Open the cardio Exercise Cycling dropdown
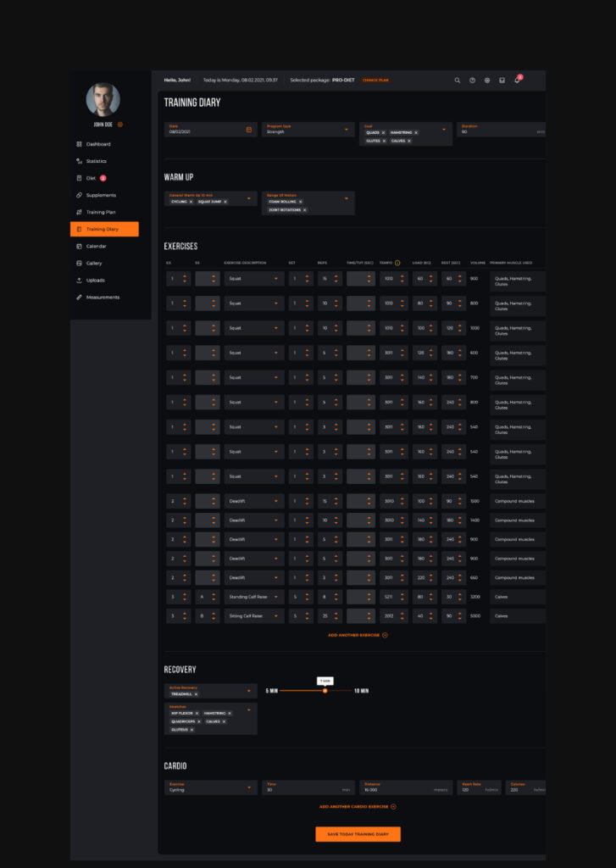Image resolution: width=616 pixels, height=868 pixels. pos(249,787)
